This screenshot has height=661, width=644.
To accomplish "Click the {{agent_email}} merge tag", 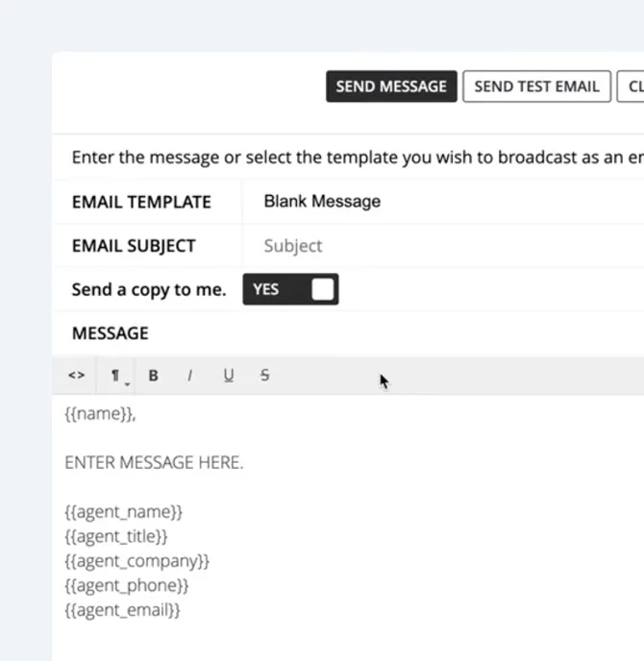I will [x=122, y=610].
